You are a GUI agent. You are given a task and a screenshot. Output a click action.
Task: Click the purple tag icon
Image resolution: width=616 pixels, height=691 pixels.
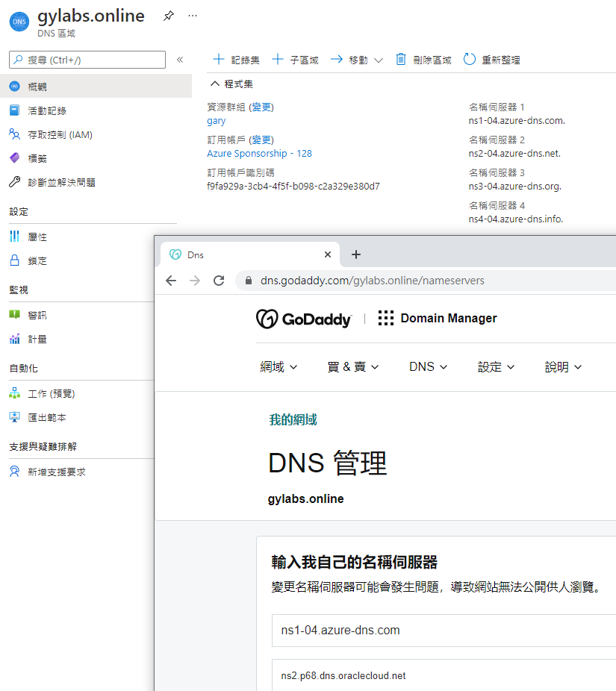click(14, 157)
